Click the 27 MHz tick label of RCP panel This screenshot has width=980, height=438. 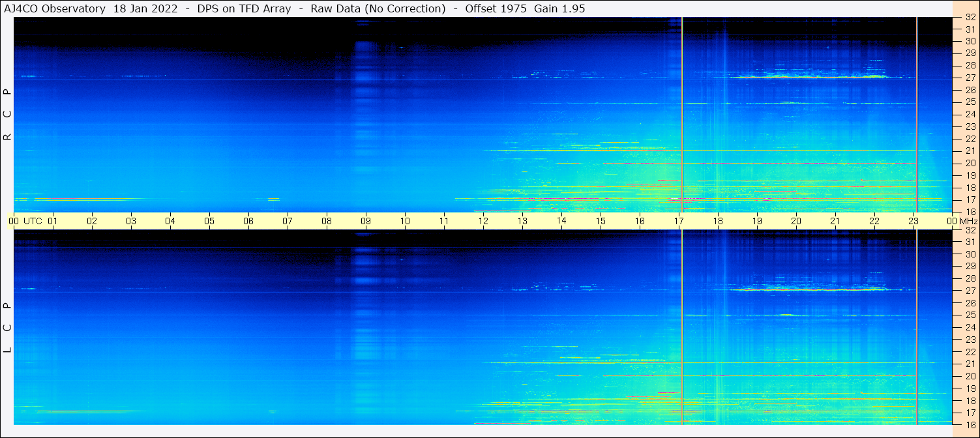[x=970, y=78]
